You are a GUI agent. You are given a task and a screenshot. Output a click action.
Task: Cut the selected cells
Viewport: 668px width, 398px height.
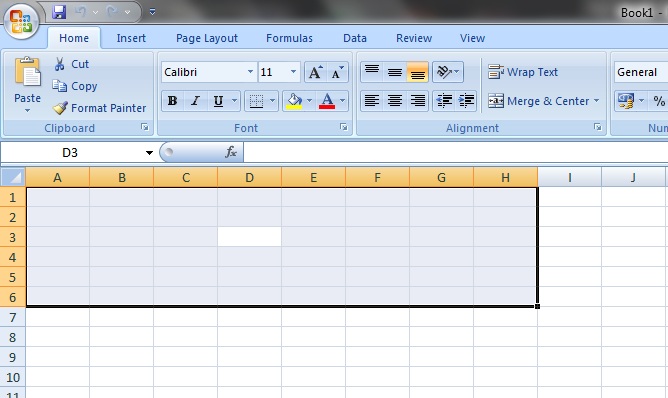click(x=71, y=64)
